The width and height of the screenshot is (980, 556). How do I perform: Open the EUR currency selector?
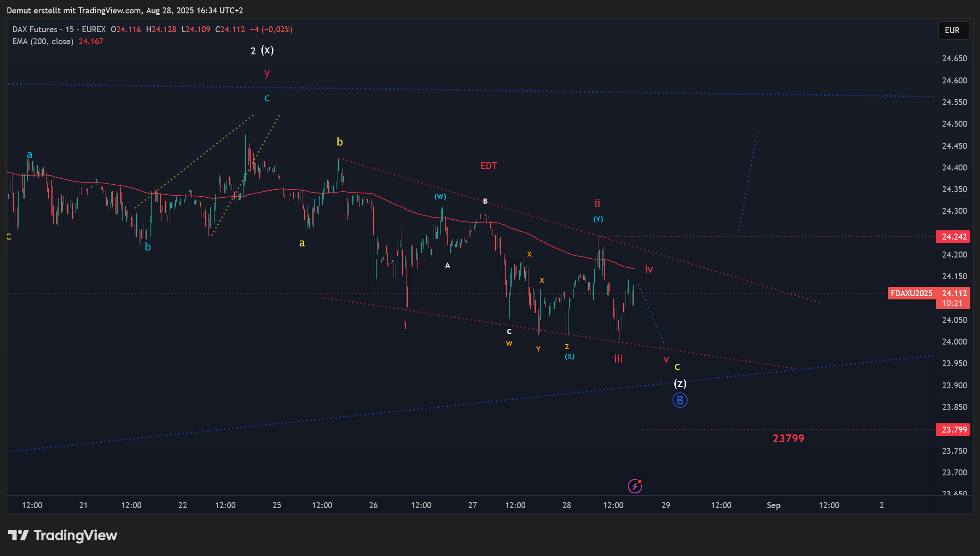(953, 30)
